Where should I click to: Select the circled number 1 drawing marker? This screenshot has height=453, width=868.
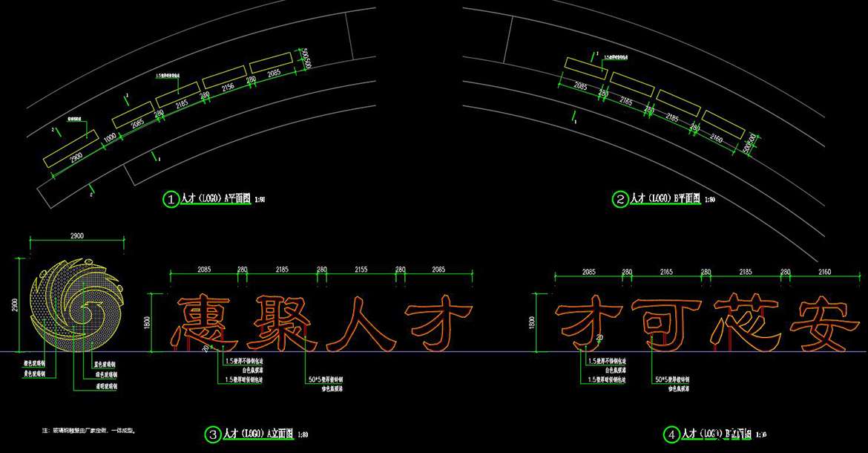click(x=171, y=199)
